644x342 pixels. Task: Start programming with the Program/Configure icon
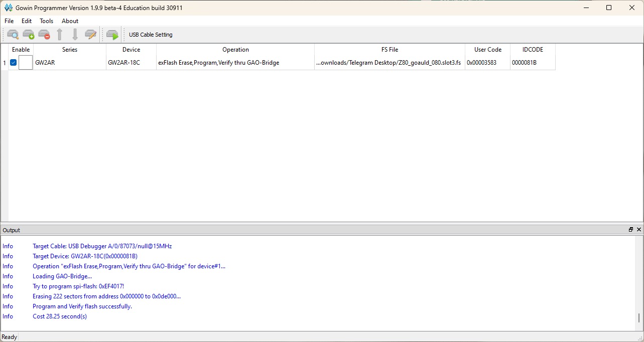click(112, 35)
